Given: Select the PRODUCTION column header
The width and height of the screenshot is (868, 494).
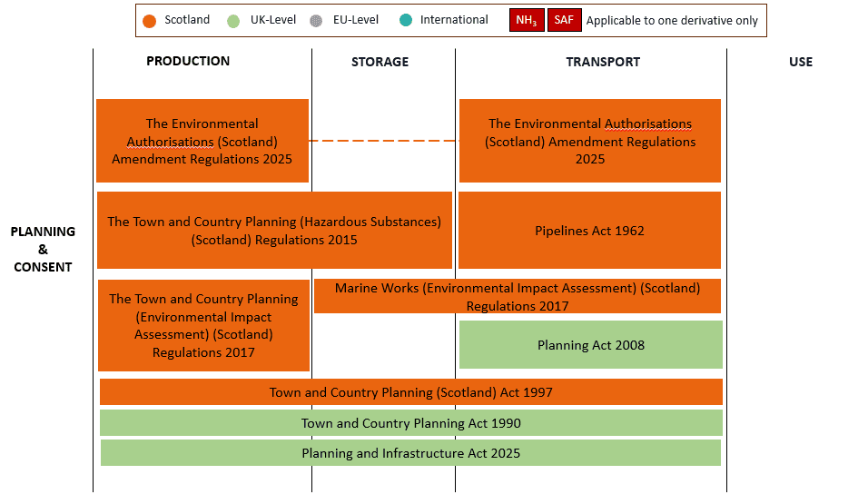Looking at the screenshot, I should tap(188, 61).
